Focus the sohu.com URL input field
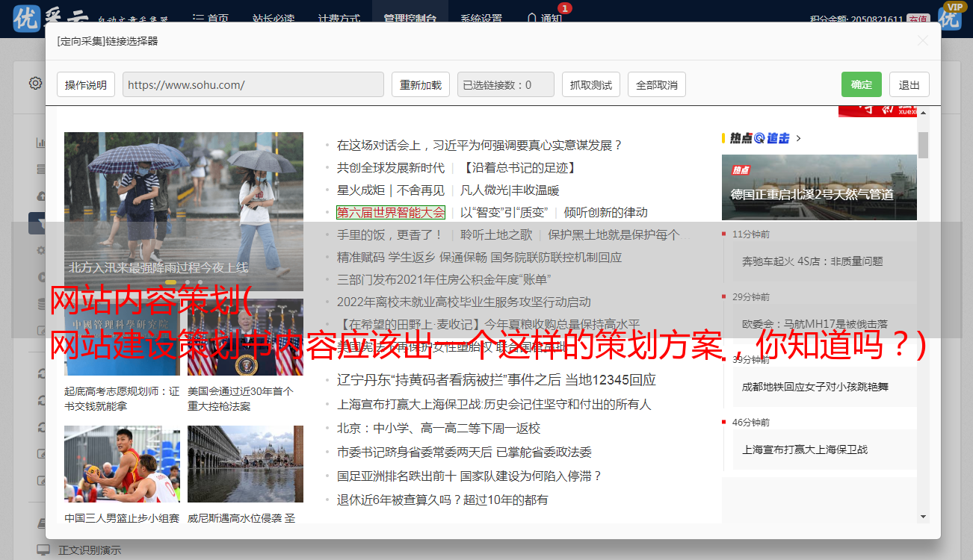973x560 pixels. [x=253, y=85]
